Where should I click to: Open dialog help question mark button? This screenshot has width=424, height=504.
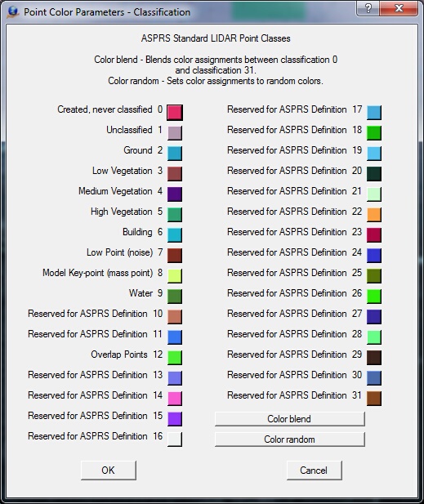click(368, 8)
